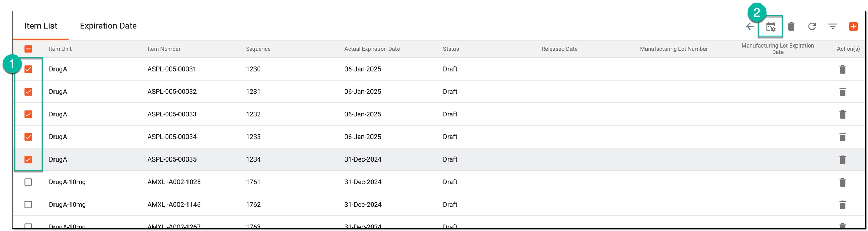The height and width of the screenshot is (231, 868).
Task: Check the AMXL -A002-1146 row checkbox
Action: [28, 205]
